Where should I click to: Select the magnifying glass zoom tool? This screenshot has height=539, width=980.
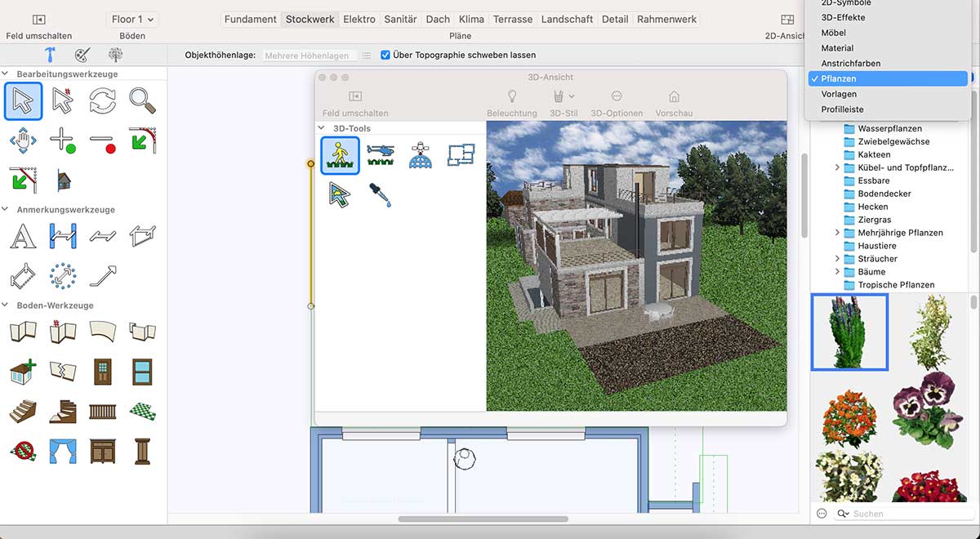pos(142,101)
